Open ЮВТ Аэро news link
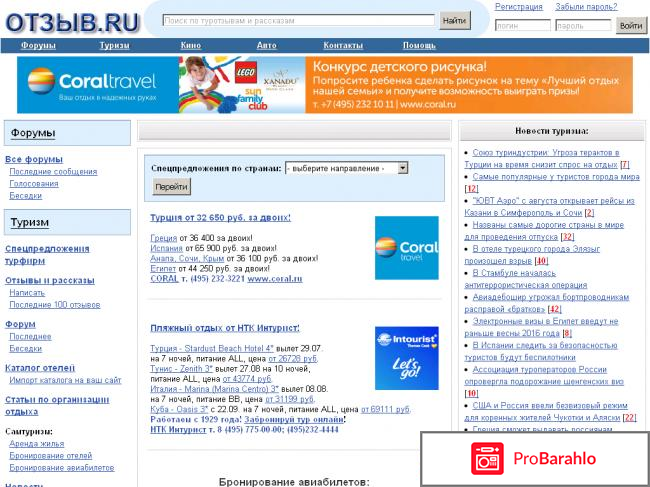Image resolution: width=650 pixels, height=487 pixels. 550,207
